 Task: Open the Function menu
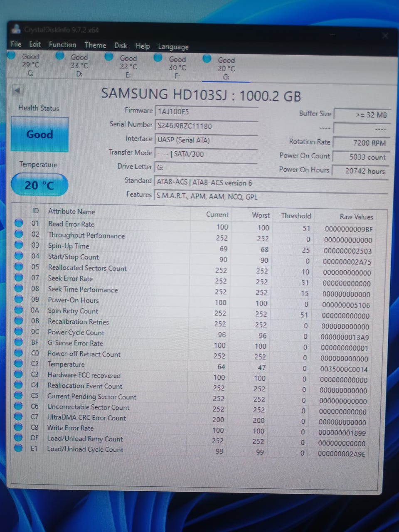click(62, 44)
